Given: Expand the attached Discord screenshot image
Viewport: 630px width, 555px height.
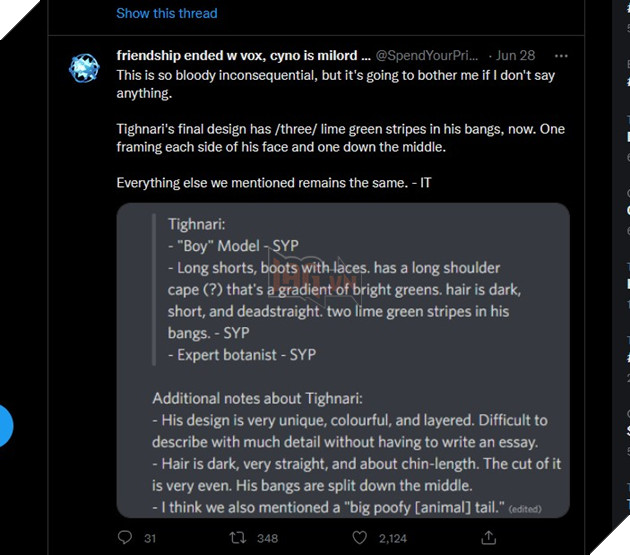Looking at the screenshot, I should tap(343, 360).
